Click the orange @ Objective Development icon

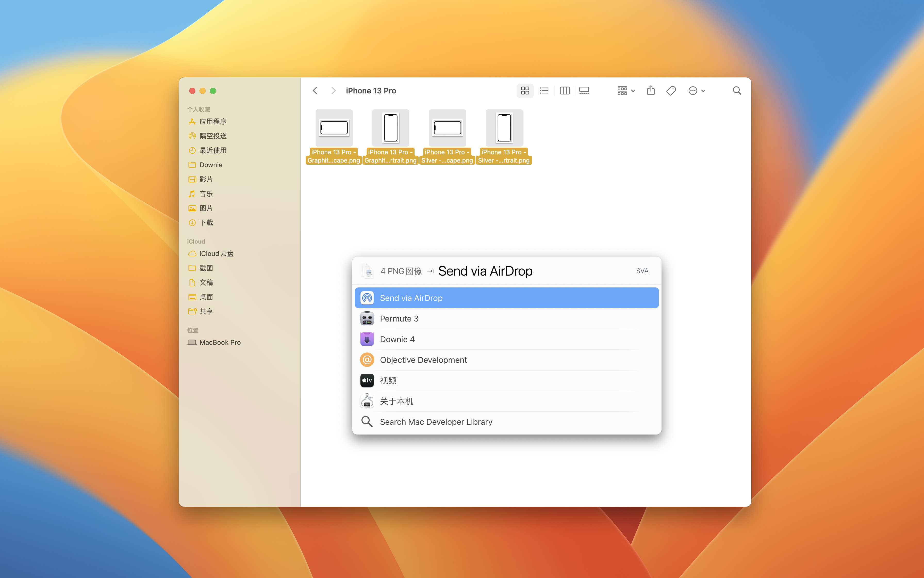[367, 360]
